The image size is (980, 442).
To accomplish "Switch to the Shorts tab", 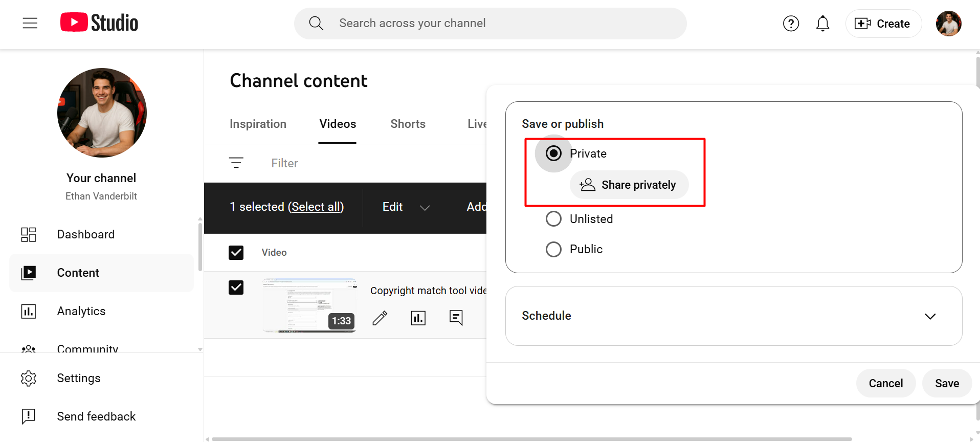I will click(408, 124).
